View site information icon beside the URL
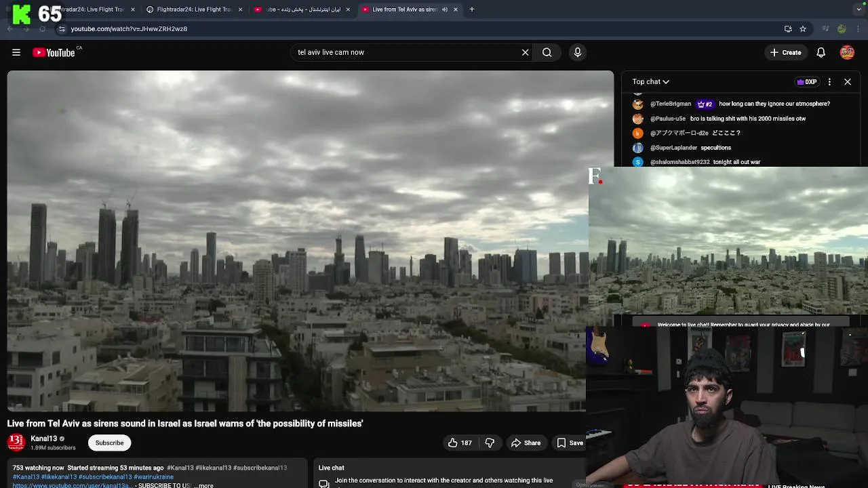Screen dimensions: 868x488 pyautogui.click(x=62, y=29)
